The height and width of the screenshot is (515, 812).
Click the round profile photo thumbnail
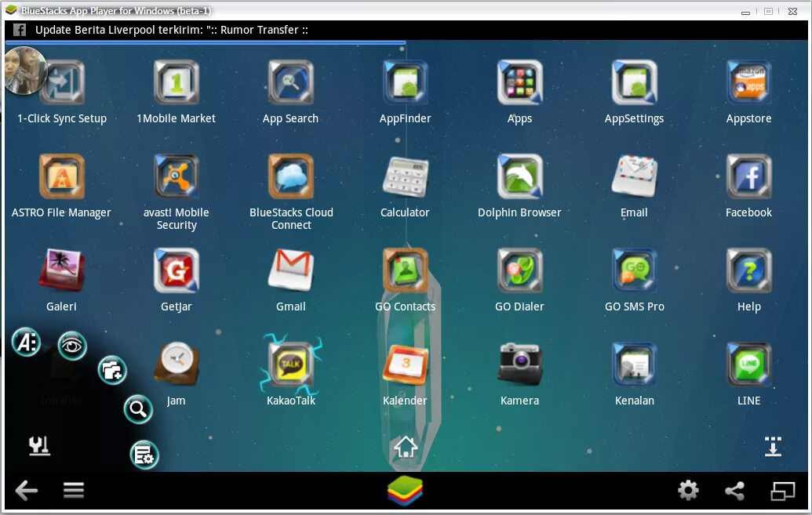tap(25, 71)
